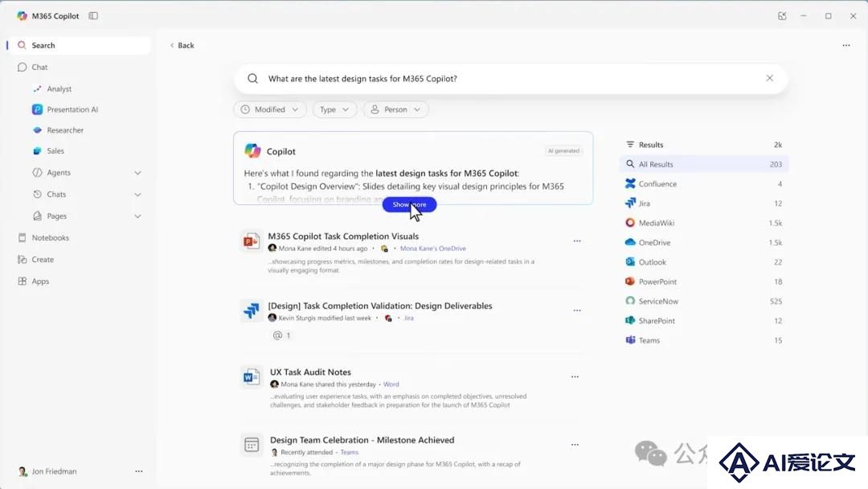Viewport: 868px width, 489px height.
Task: Open Search in the left sidebar
Action: tap(79, 45)
